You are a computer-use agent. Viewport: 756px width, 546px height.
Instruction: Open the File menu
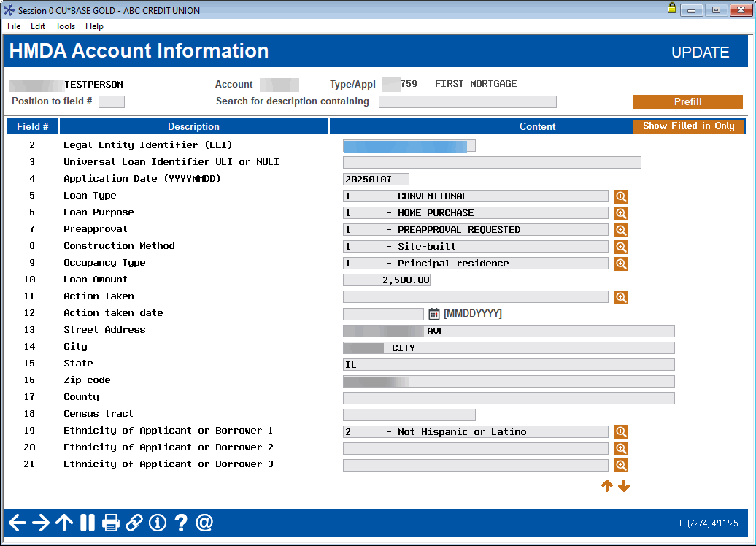click(x=13, y=26)
